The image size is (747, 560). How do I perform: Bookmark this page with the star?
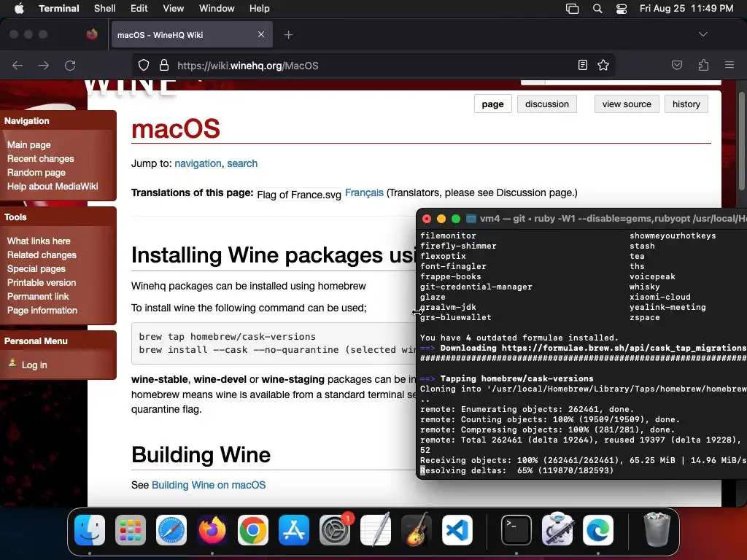tap(603, 65)
